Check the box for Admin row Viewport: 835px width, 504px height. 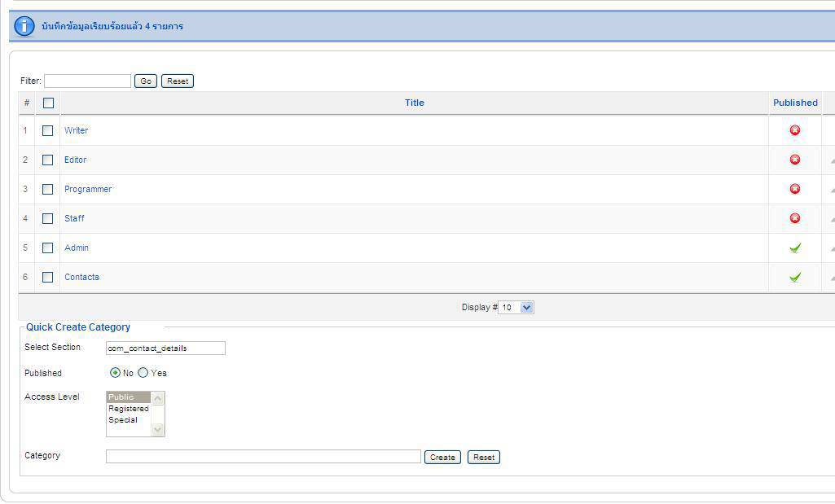coord(47,248)
